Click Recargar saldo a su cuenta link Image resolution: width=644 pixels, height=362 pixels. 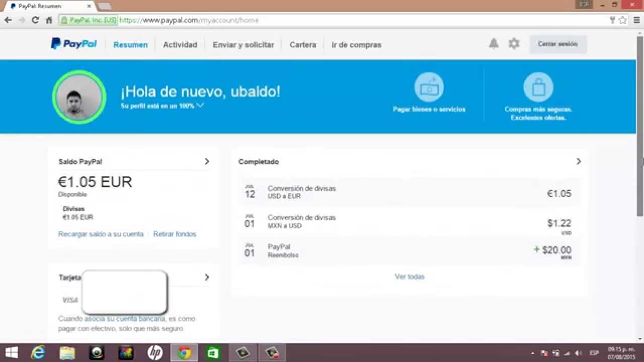tap(101, 234)
